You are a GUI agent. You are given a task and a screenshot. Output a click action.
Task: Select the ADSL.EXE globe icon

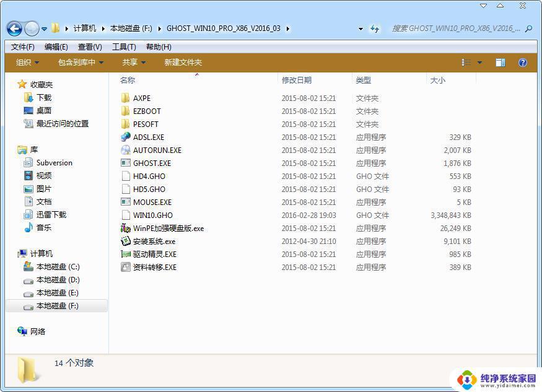(x=126, y=137)
